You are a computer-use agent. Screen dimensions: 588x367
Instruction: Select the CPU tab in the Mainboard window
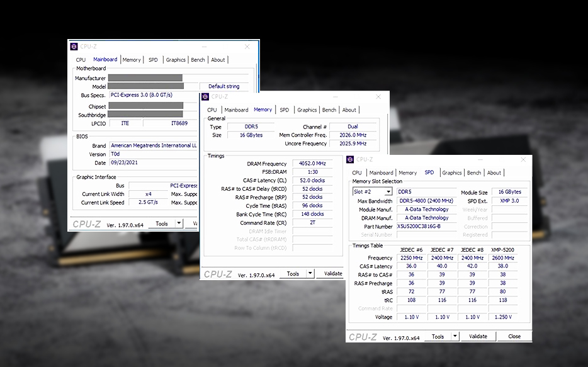(80, 59)
